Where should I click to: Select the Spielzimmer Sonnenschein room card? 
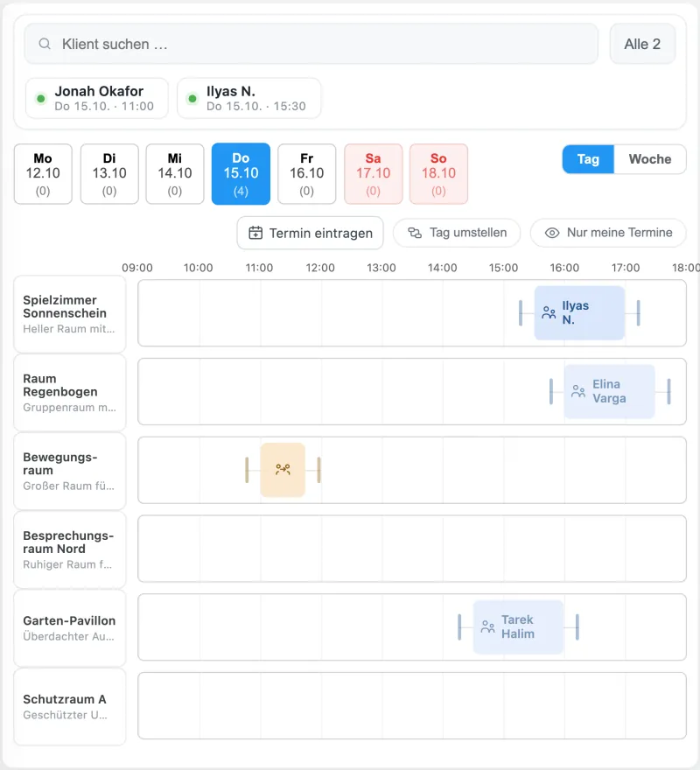click(x=70, y=314)
